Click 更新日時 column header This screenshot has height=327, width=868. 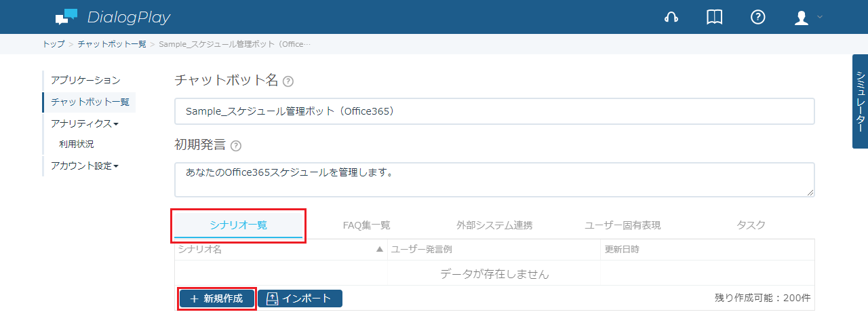[x=707, y=250]
